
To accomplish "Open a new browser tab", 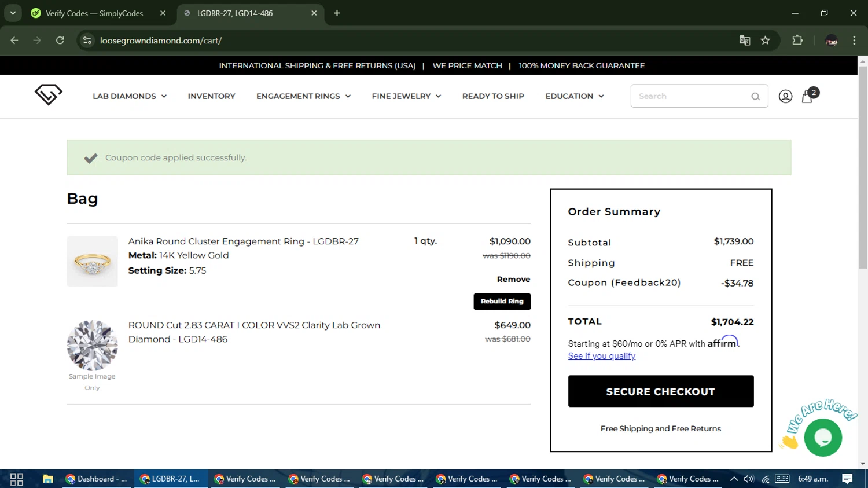I will 337,13.
